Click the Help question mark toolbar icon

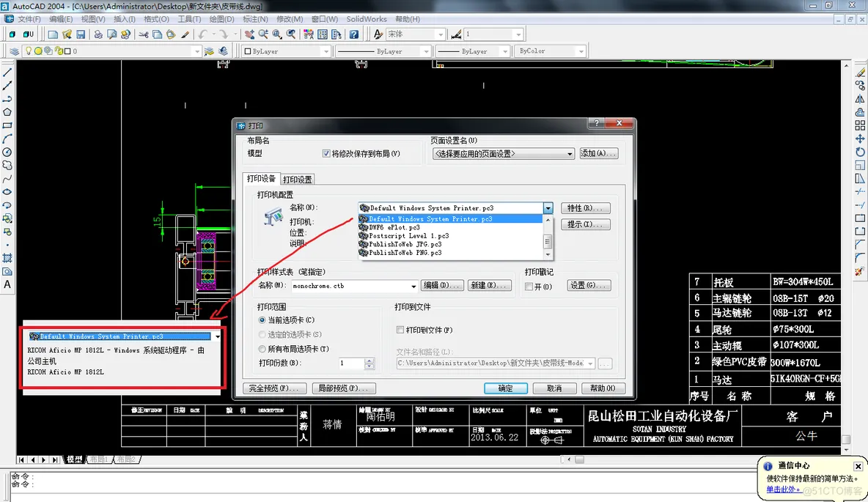click(354, 34)
